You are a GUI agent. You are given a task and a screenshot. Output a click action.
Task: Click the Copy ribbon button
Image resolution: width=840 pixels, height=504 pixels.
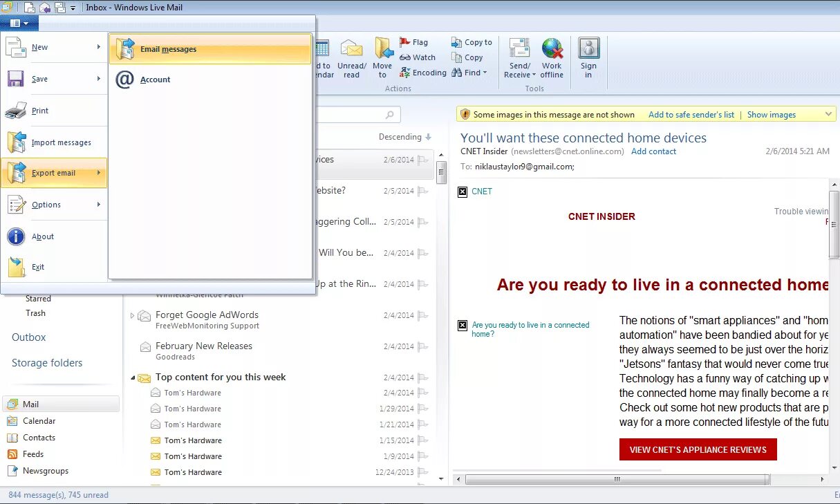467,57
